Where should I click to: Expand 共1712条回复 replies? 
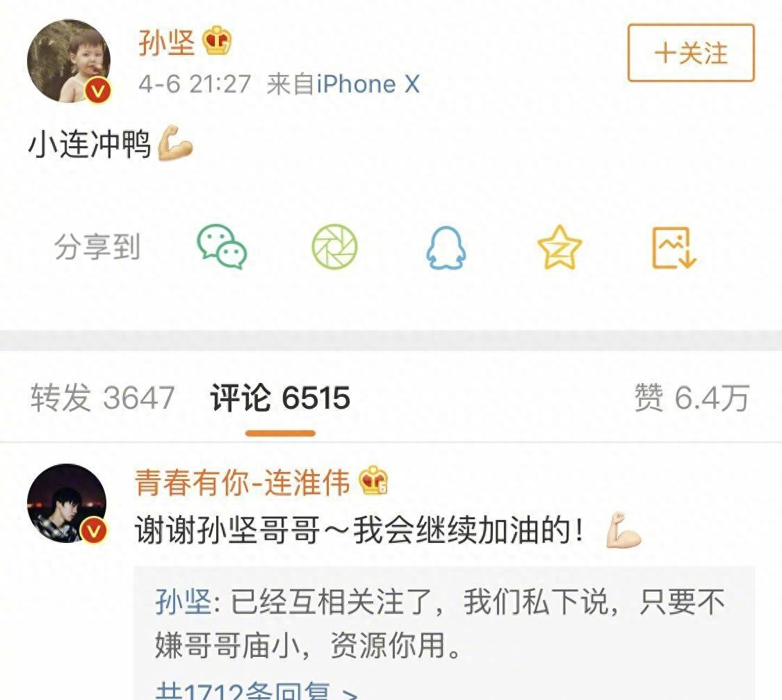coord(256,690)
